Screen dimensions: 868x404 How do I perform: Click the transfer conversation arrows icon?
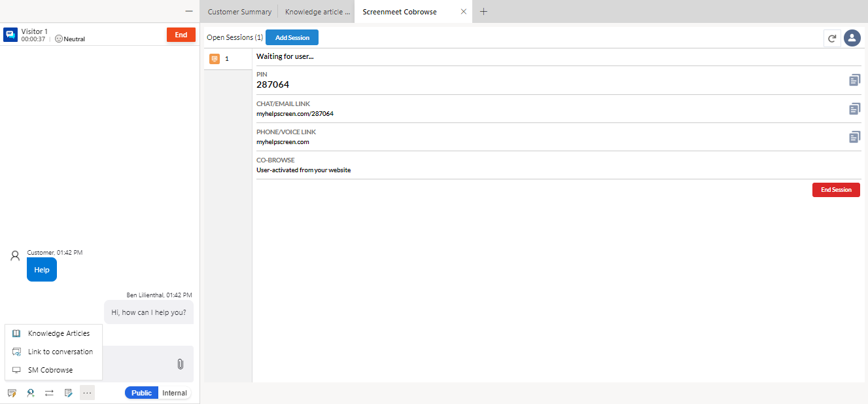tap(49, 393)
